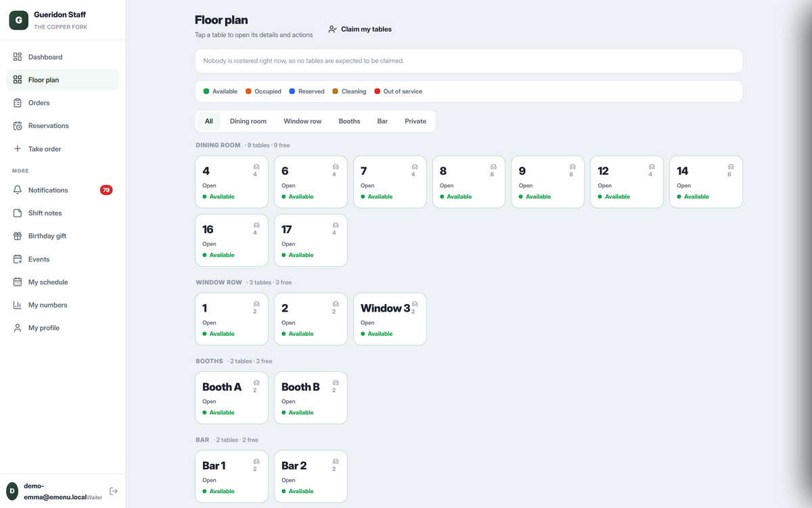Click the green Available legend dot
Viewport: 812px width, 508px height.
tap(206, 91)
